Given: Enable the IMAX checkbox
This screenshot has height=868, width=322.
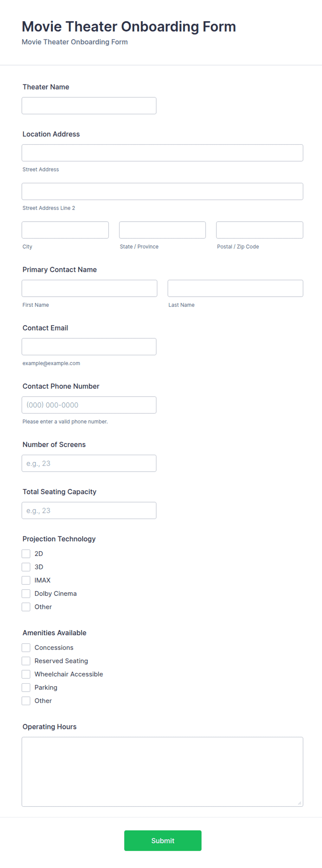Looking at the screenshot, I should (26, 580).
